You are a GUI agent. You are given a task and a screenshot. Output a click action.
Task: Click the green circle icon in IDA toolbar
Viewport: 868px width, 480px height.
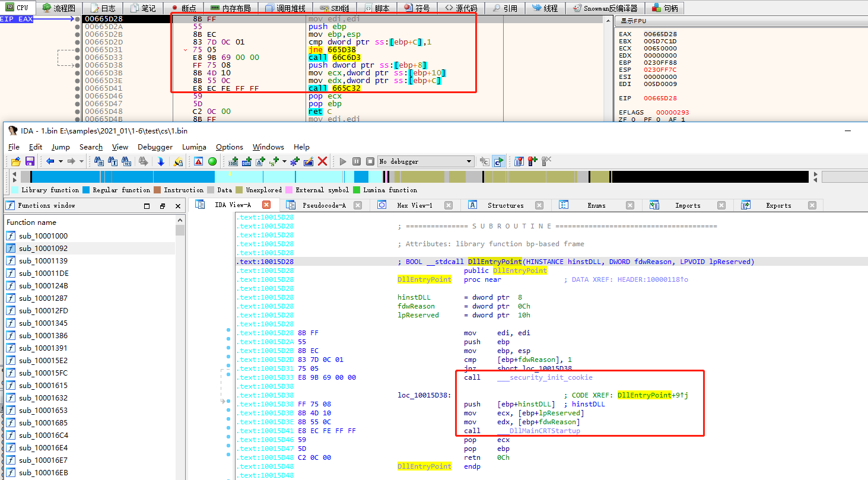point(212,161)
